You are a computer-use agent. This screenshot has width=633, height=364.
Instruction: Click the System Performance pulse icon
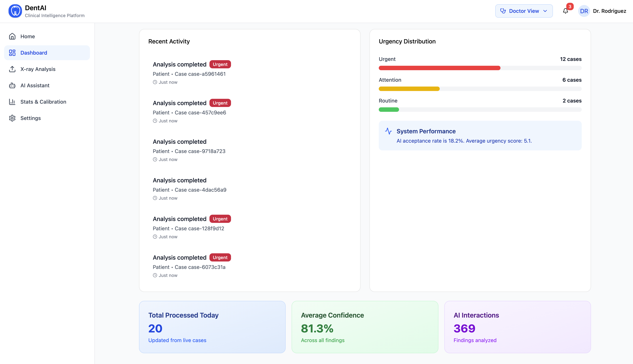tap(388, 131)
